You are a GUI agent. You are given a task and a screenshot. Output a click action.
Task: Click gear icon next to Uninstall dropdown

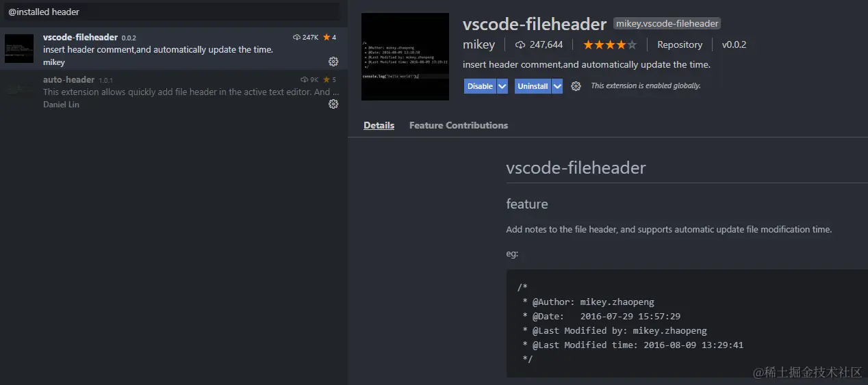(576, 86)
